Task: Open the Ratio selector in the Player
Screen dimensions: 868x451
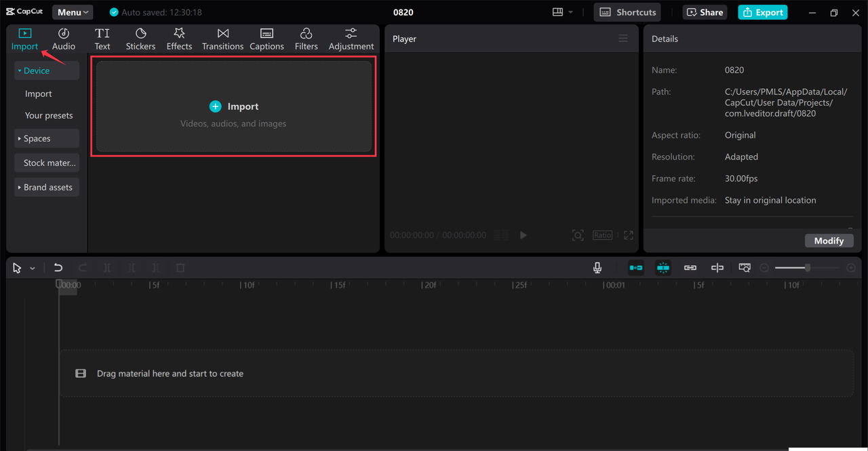Action: point(602,235)
